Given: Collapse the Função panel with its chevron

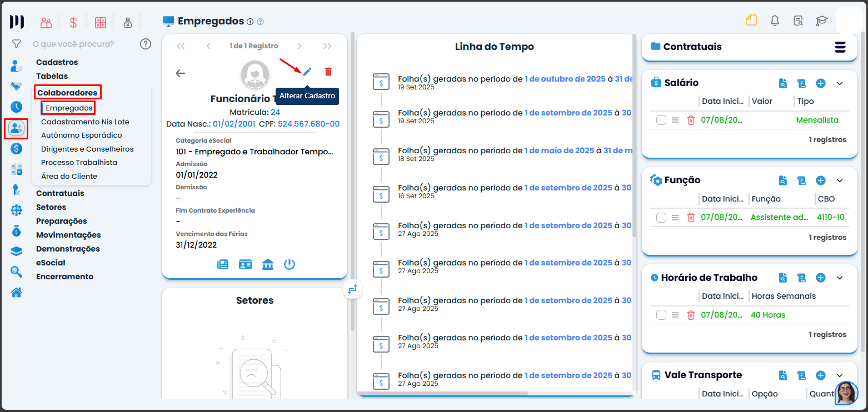Looking at the screenshot, I should 840,180.
